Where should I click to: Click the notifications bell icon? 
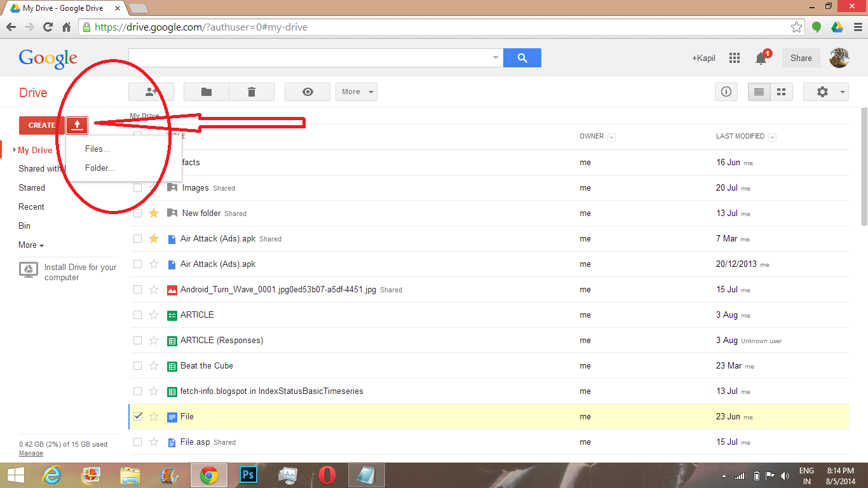click(x=760, y=58)
